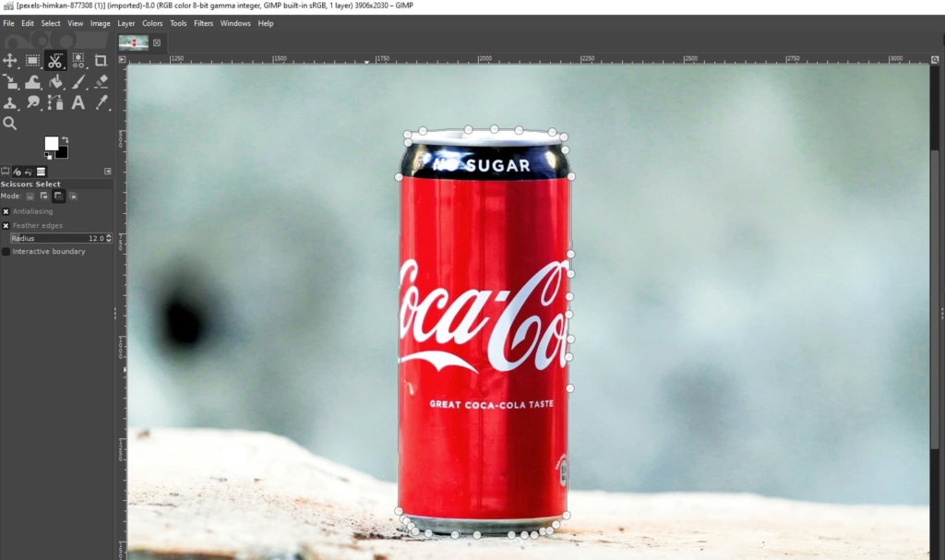The image size is (945, 560).
Task: Swap foreground and background colors
Action: pyautogui.click(x=65, y=139)
